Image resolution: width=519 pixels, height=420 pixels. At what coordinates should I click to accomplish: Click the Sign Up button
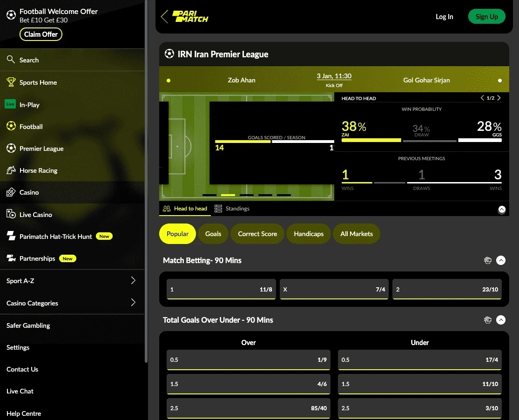[x=486, y=17]
